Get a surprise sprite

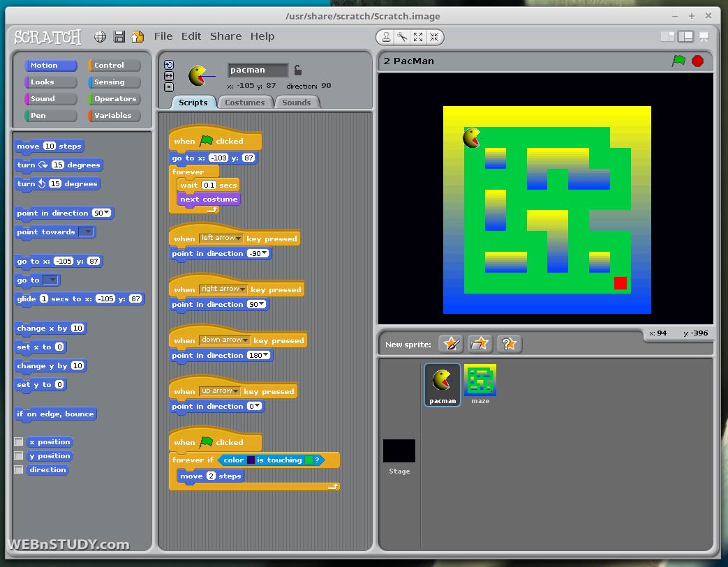[x=509, y=344]
